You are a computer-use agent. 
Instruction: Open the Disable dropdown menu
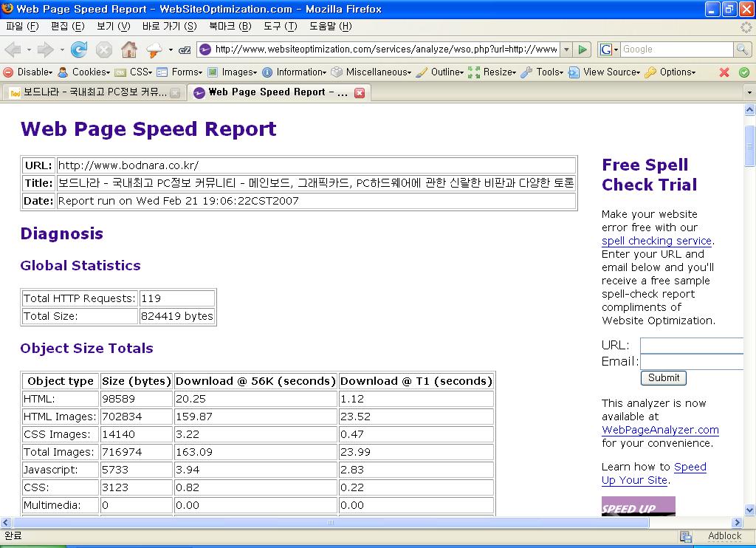pos(27,72)
